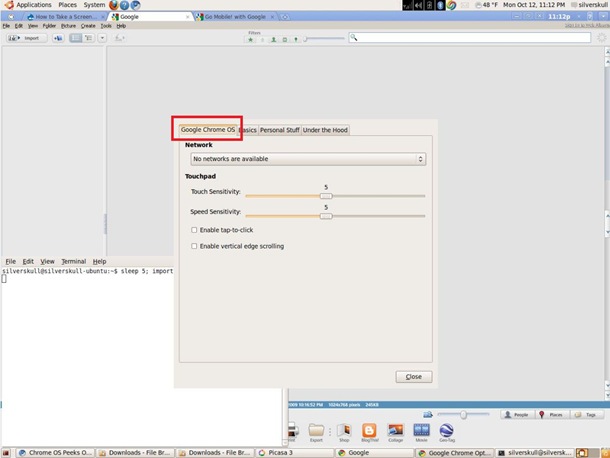Click the Geo-Tag Google Earth icon
Image resolution: width=610 pixels, height=458 pixels.
[x=447, y=430]
